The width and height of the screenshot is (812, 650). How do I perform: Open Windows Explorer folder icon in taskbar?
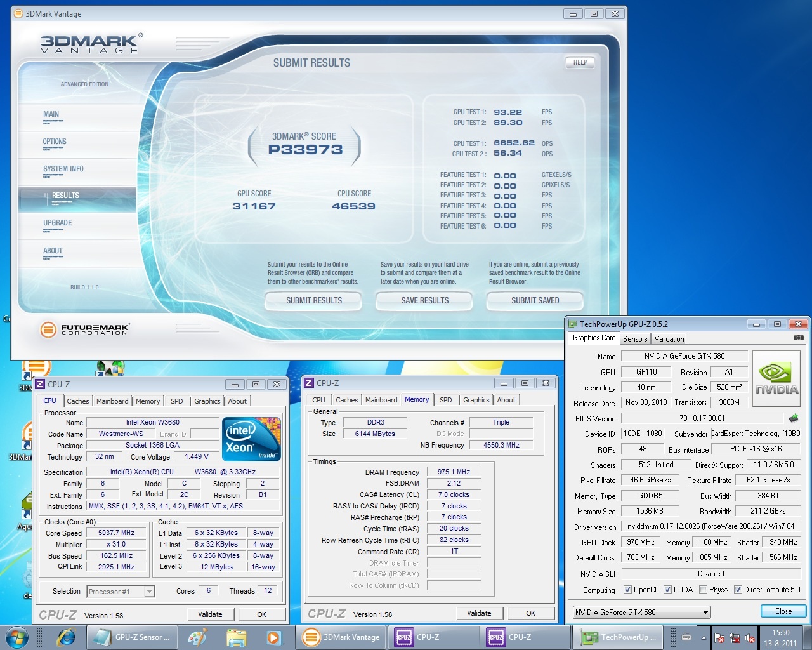[236, 637]
